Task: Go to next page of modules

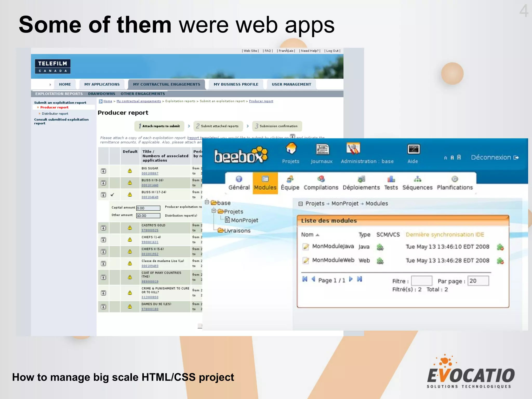Action: 351,279
